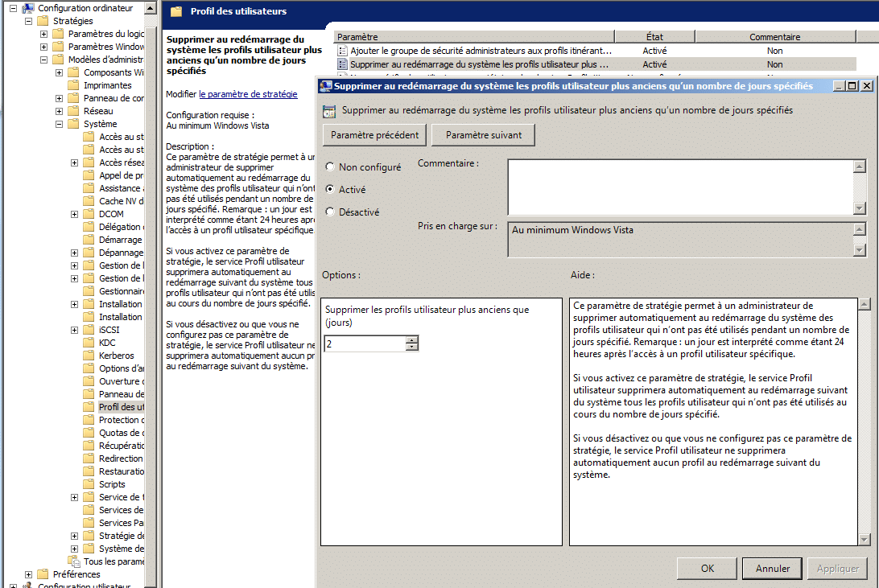Click the DCOM folder icon
The height and width of the screenshot is (588, 879).
89,214
